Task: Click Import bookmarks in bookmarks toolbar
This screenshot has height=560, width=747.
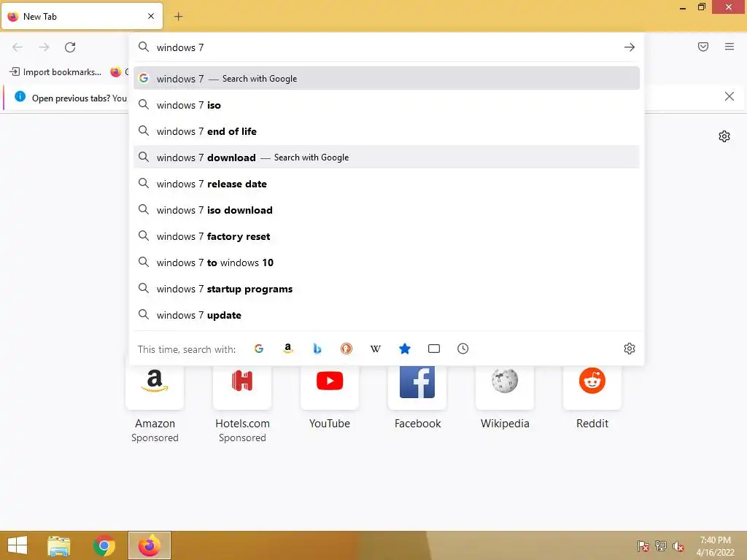Action: coord(55,72)
